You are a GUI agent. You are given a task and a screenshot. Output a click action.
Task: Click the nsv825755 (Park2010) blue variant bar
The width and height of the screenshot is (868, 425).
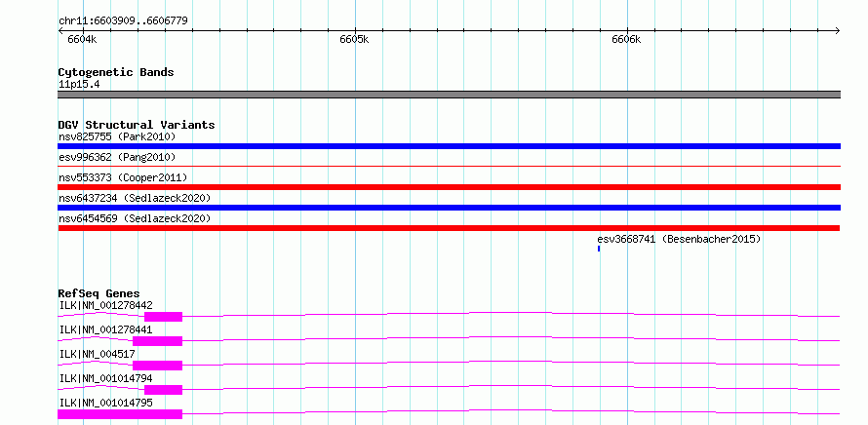tap(449, 146)
